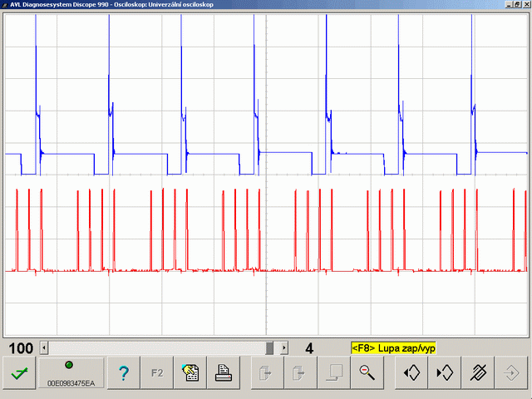Click the crossed-out diamond icon
Viewport: 532px width, 399px height.
(x=478, y=372)
